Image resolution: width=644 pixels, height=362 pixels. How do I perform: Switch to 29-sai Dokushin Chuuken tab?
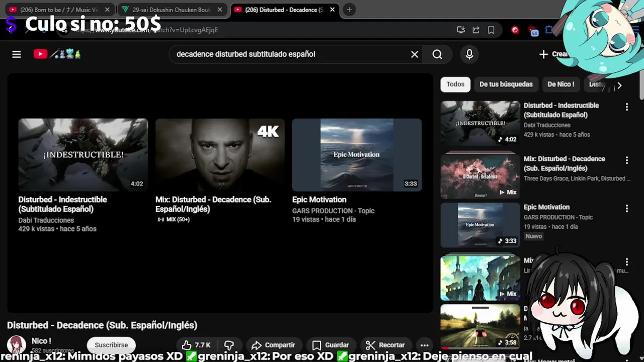[171, 10]
